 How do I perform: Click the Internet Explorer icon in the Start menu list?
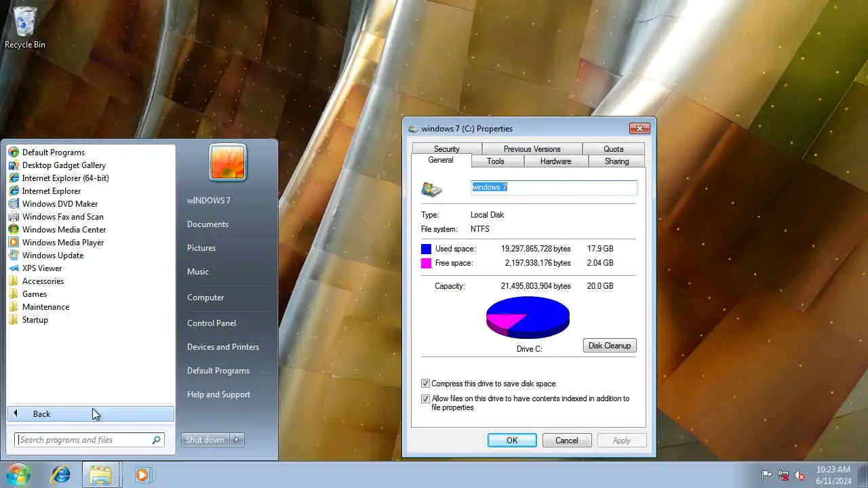coord(14,191)
